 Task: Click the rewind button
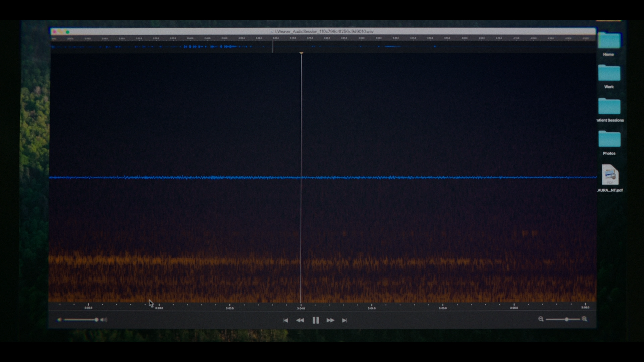point(300,320)
